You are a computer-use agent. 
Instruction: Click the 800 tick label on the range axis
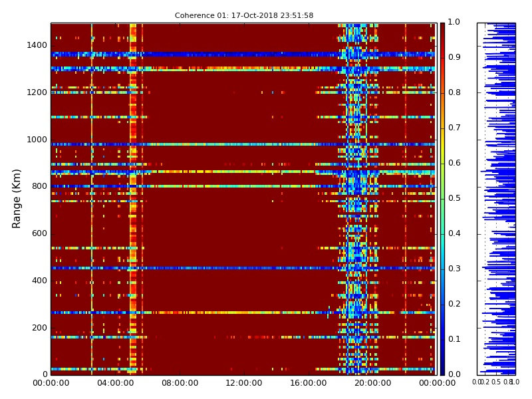[39, 187]
